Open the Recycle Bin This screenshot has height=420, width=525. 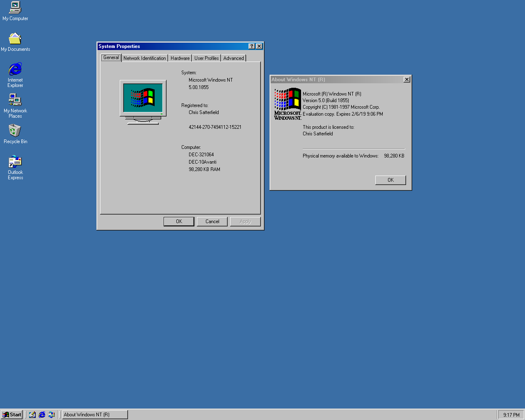(x=15, y=131)
